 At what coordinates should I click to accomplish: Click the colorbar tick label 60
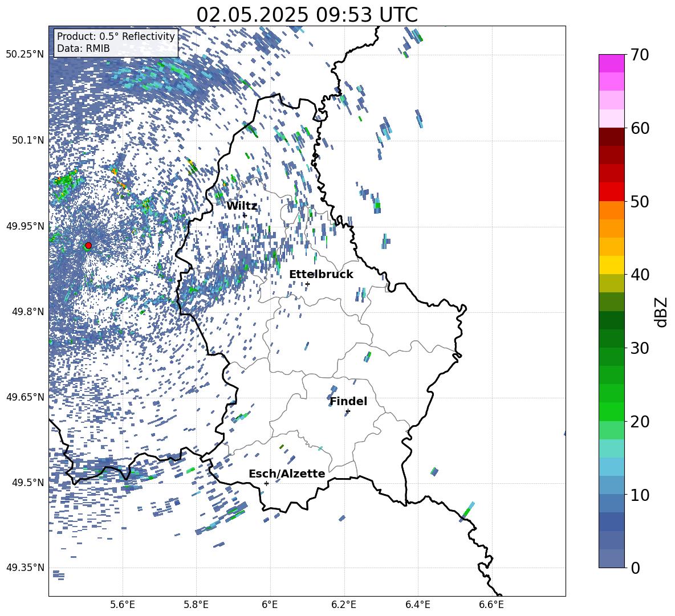coord(640,128)
